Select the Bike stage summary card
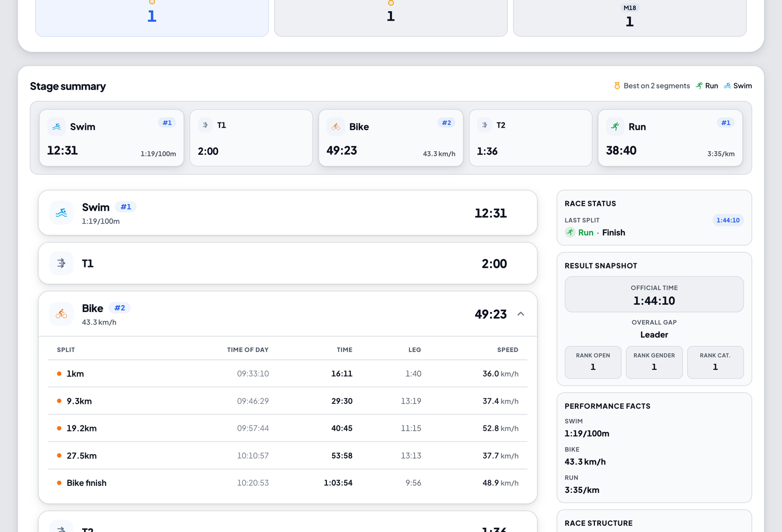This screenshot has width=782, height=532. coord(391,138)
